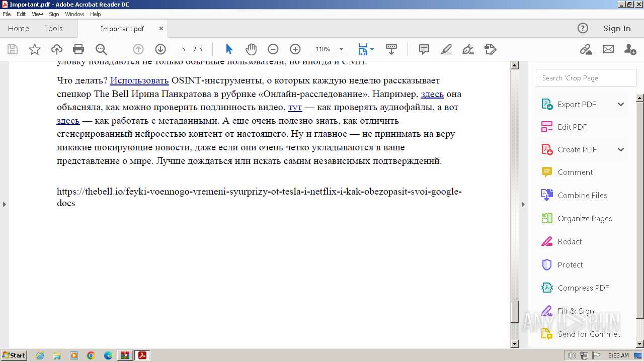Open the View menu
The image size is (644, 362).
coord(37,14)
